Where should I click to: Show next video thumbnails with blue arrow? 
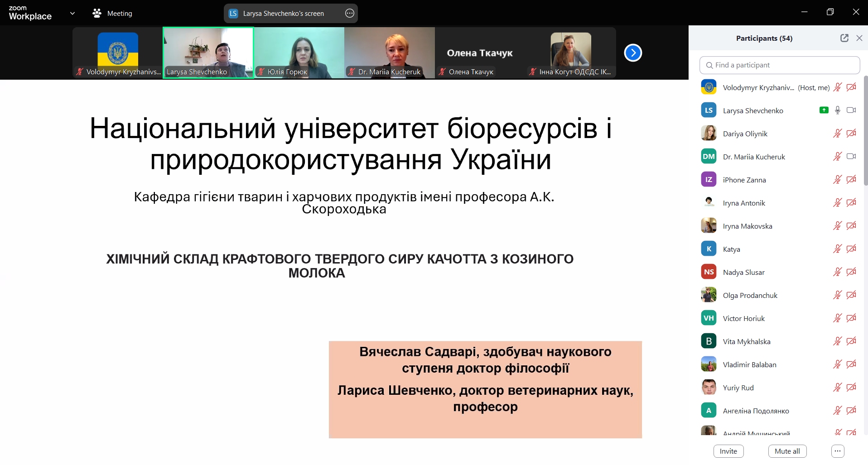632,53
